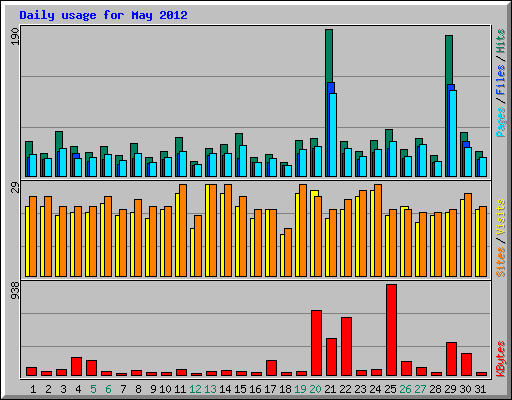This screenshot has width=512, height=400.
Task: Click the red KBytes bar for day 21
Action: [331, 357]
